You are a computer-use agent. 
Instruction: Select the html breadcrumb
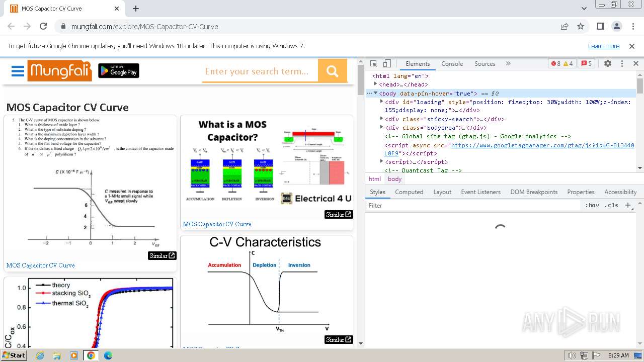pos(375,179)
